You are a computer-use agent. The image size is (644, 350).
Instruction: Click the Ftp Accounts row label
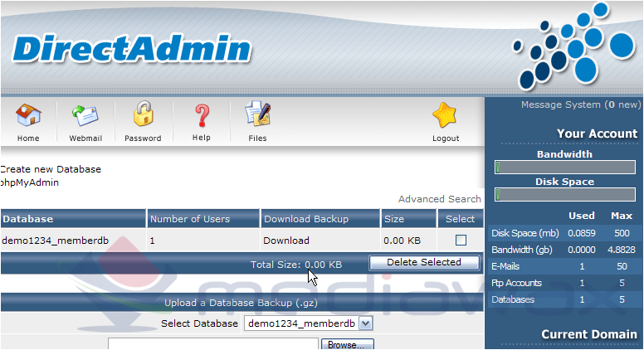click(x=516, y=283)
